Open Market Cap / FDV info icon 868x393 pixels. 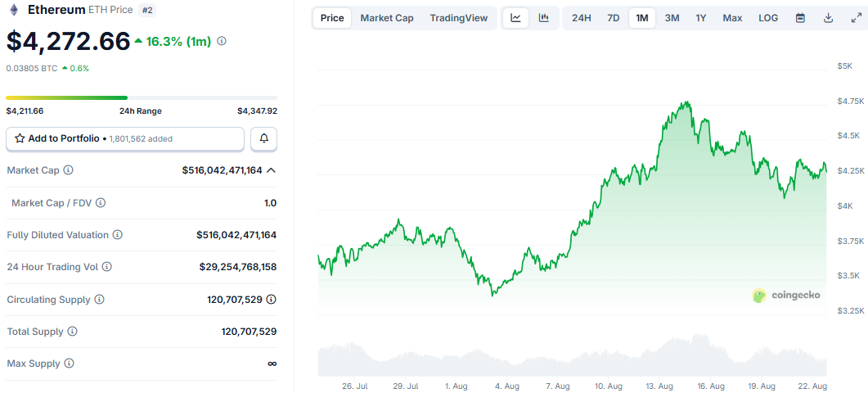point(101,203)
